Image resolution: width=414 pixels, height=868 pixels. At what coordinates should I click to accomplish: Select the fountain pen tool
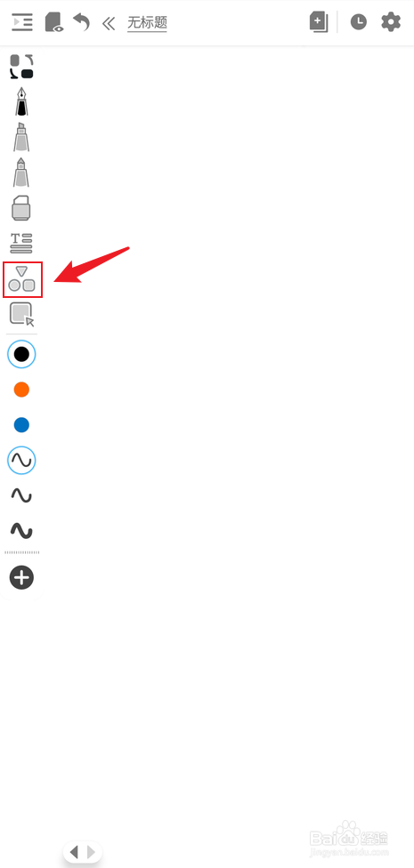[21, 100]
